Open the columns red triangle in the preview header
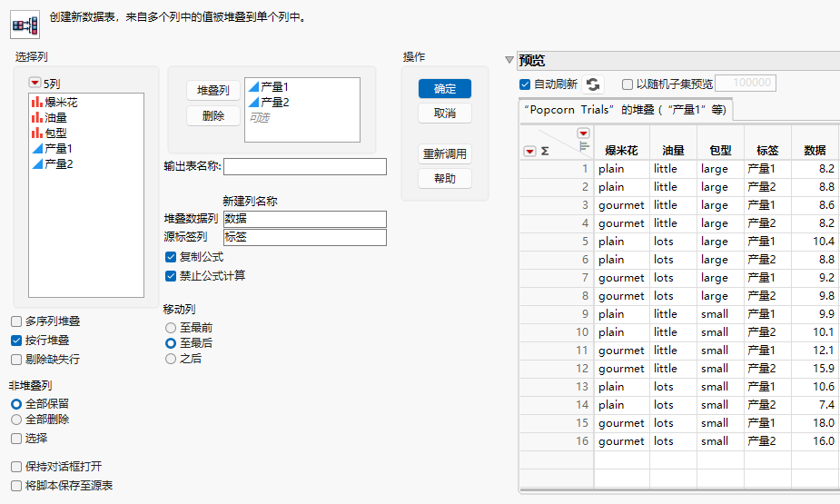Screen dimensions: 840x504 point(583,133)
